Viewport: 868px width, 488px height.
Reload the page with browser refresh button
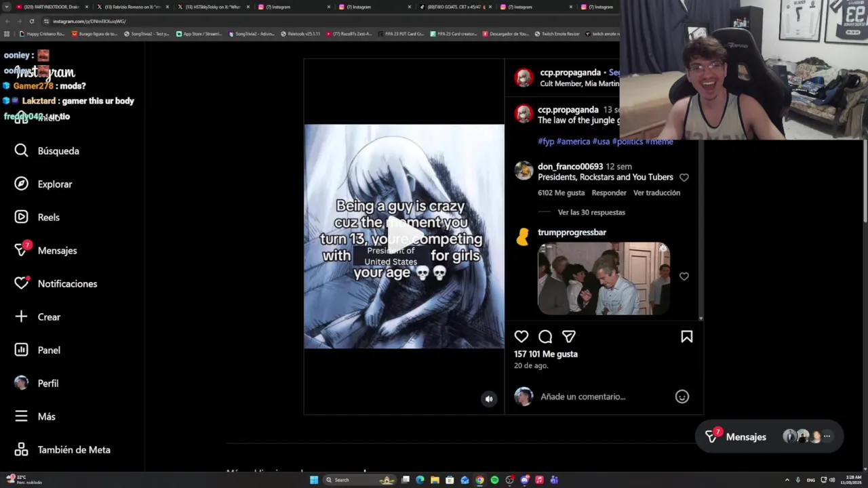31,21
